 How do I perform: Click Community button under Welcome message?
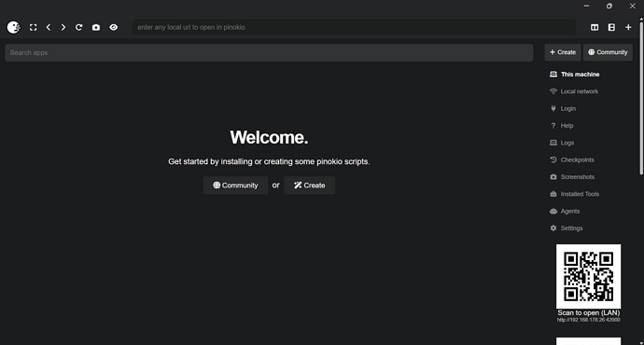pos(235,186)
